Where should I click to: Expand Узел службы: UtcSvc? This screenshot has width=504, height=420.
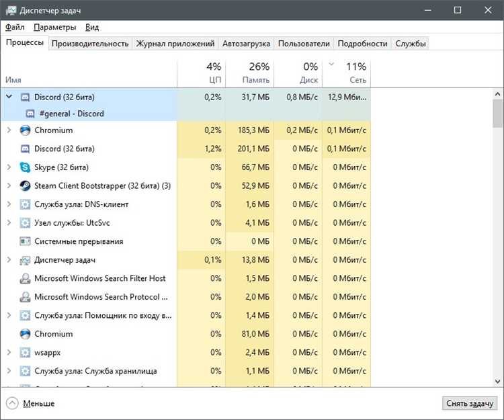(x=9, y=222)
